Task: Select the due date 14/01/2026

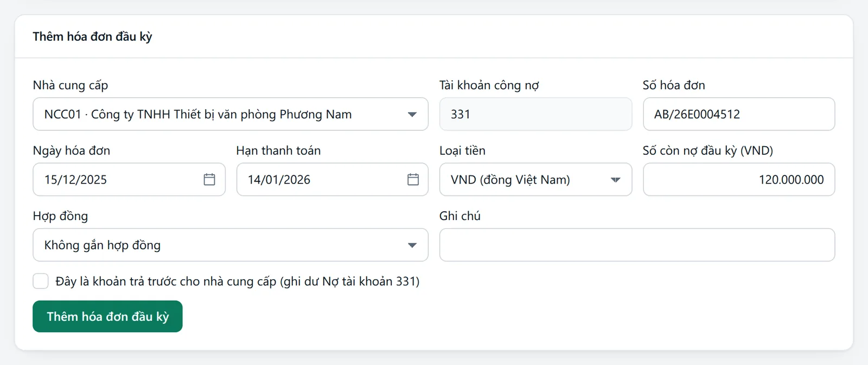Action: (279, 180)
